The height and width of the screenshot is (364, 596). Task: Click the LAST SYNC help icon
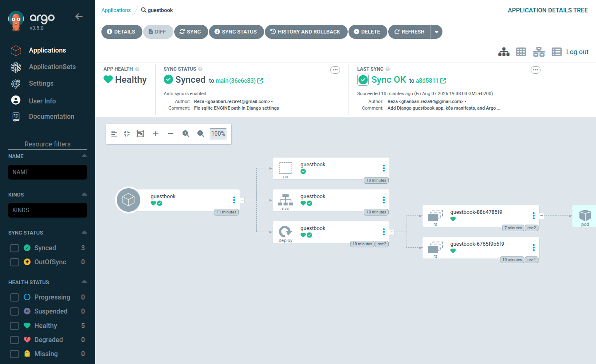click(x=388, y=69)
